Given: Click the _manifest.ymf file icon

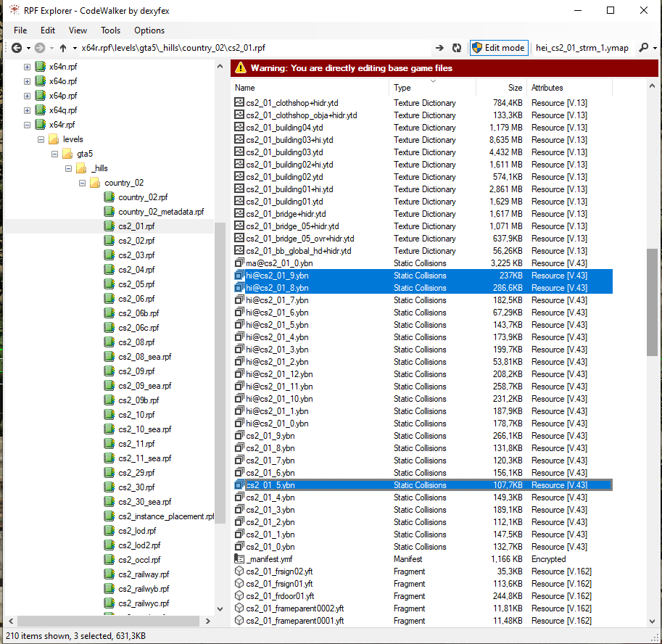Looking at the screenshot, I should coord(239,559).
